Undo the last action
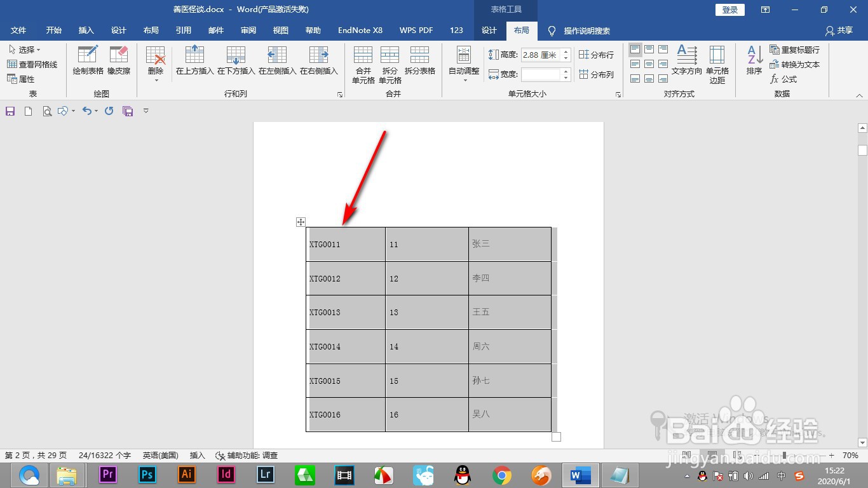Image resolution: width=868 pixels, height=488 pixels. 87,111
